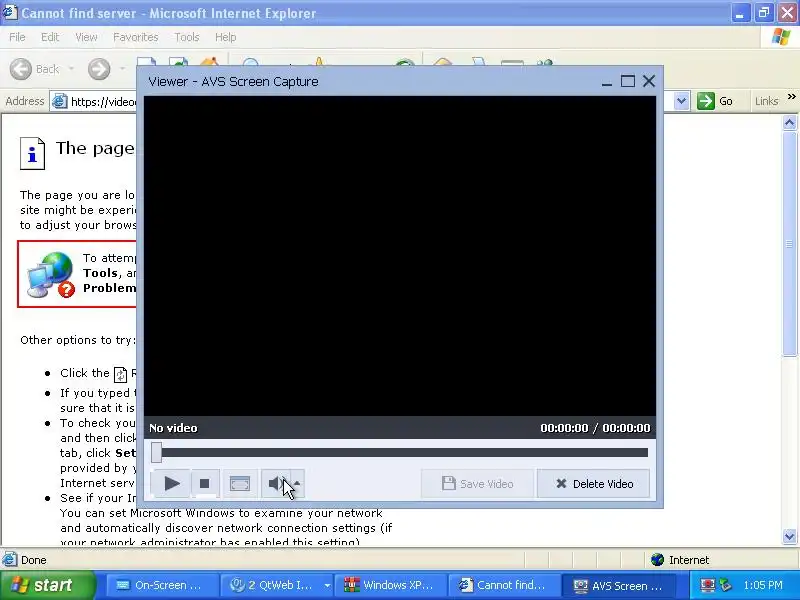
Task: Switch to Windows XP taskbar item
Action: [390, 585]
